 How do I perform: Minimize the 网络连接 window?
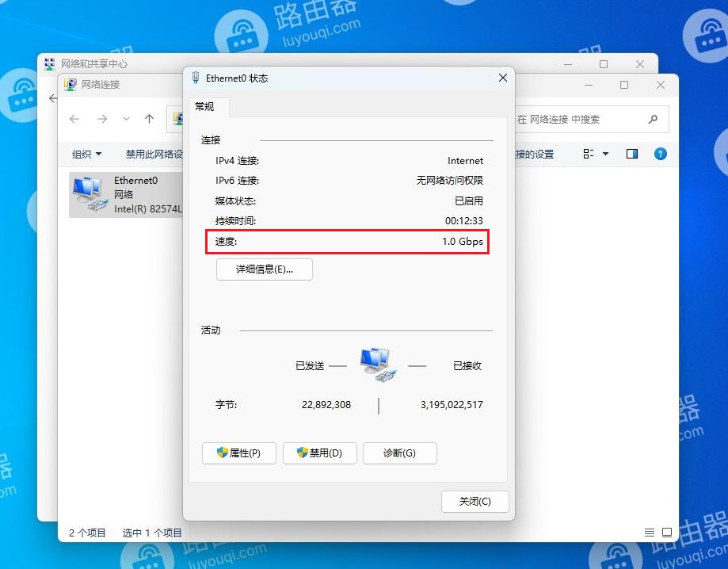[589, 85]
